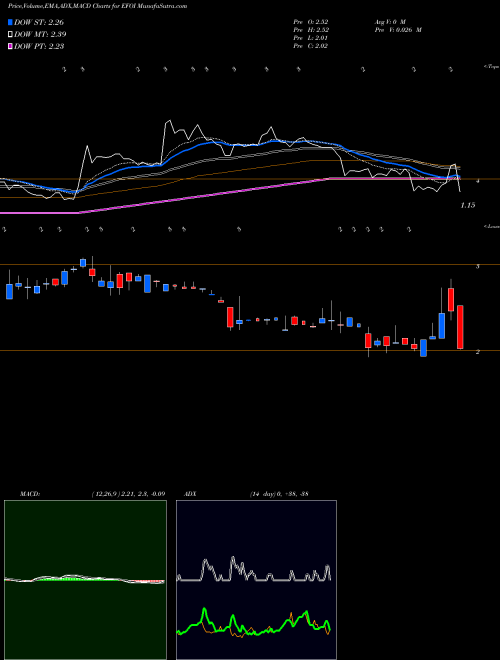Click the '<Lows' marker label
500x660 pixels.
(491, 227)
